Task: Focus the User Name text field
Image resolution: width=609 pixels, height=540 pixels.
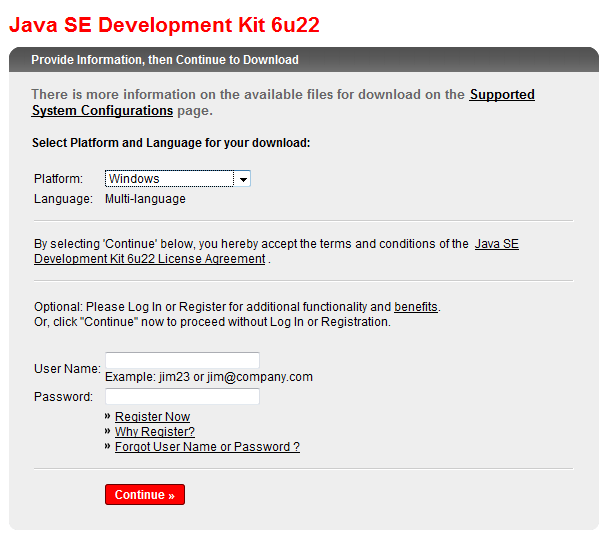Action: click(182, 361)
